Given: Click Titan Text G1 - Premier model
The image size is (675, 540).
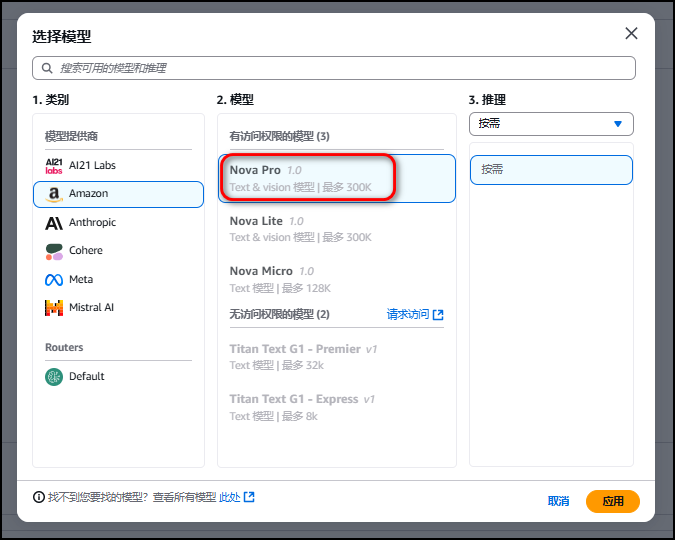Looking at the screenshot, I should (x=337, y=357).
